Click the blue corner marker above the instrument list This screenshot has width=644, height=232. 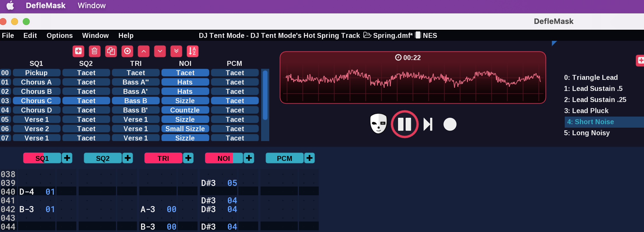point(554,43)
